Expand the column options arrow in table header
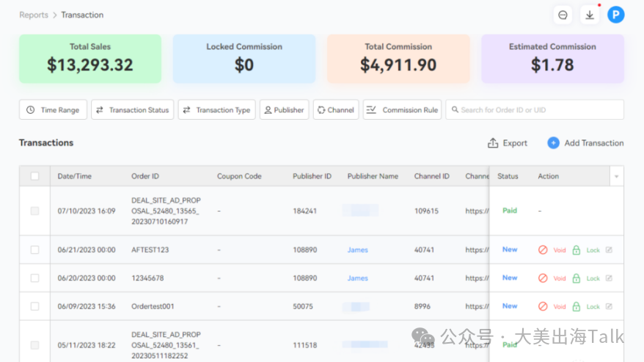This screenshot has height=362, width=644. click(616, 176)
